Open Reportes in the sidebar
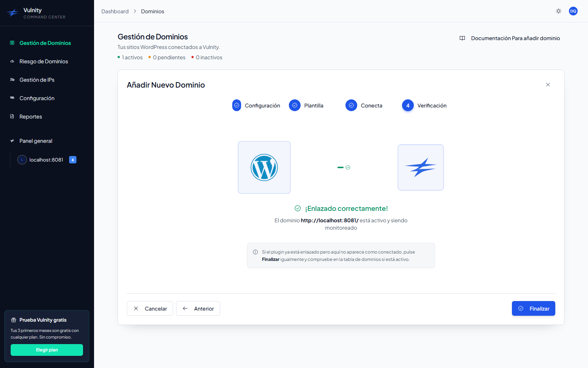Screen dimensions: 588x368 coord(31,117)
